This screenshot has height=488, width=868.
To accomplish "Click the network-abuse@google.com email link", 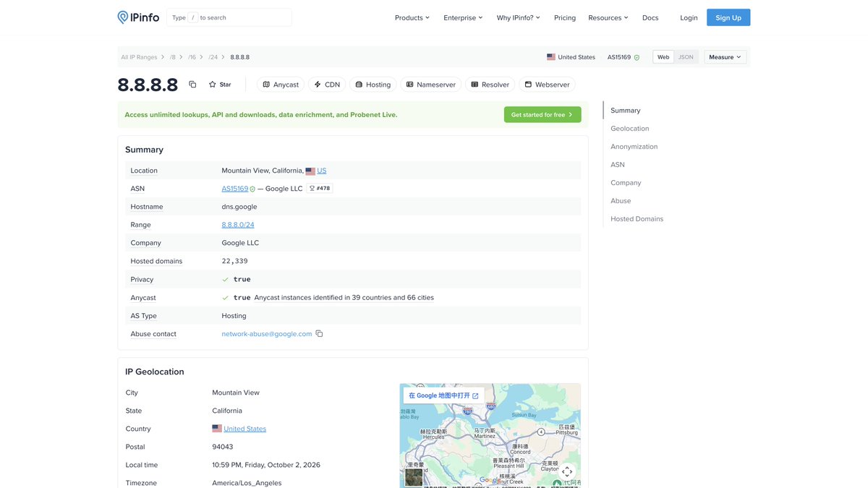I will tap(267, 334).
